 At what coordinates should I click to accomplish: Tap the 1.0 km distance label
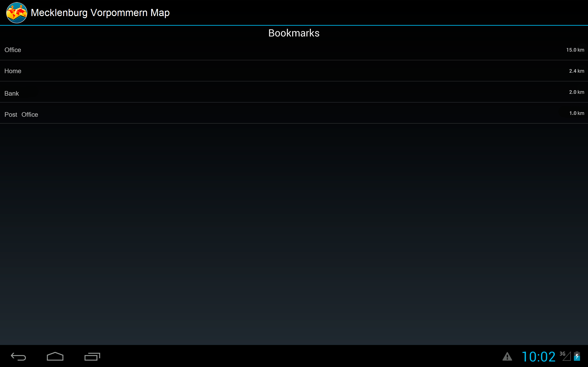[x=576, y=113]
